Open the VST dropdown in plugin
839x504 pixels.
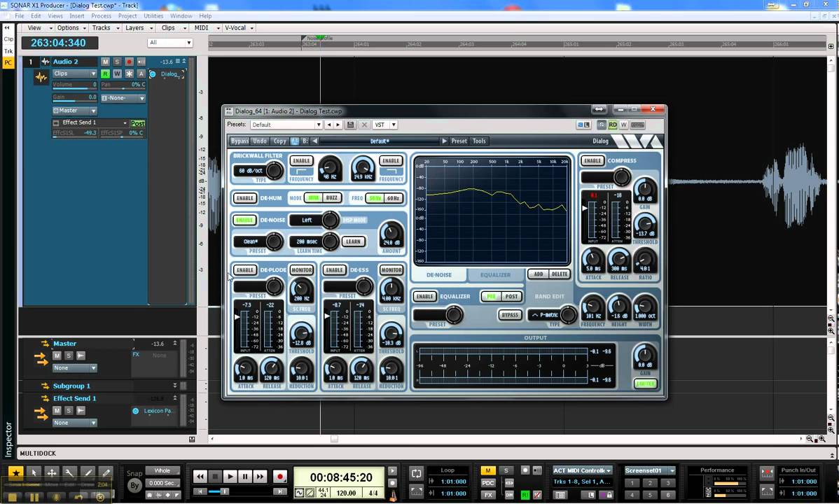click(384, 125)
